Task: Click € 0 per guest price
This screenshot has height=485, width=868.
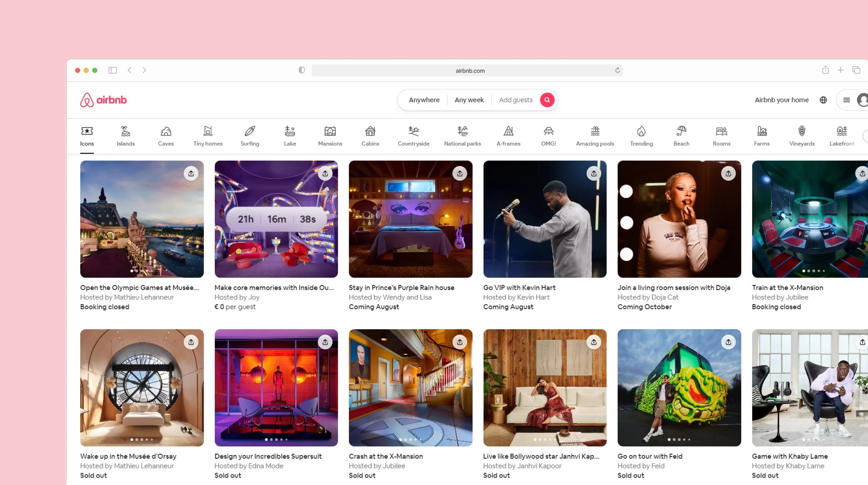Action: (x=235, y=307)
